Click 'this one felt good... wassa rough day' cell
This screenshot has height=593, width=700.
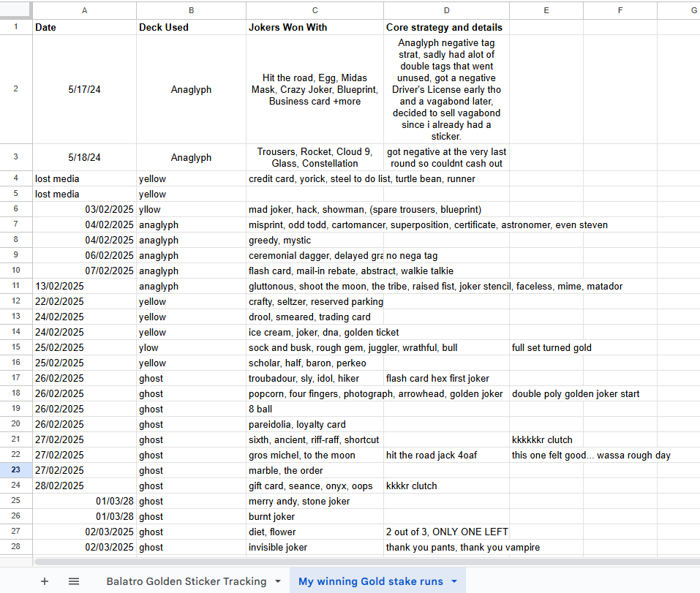(546, 455)
